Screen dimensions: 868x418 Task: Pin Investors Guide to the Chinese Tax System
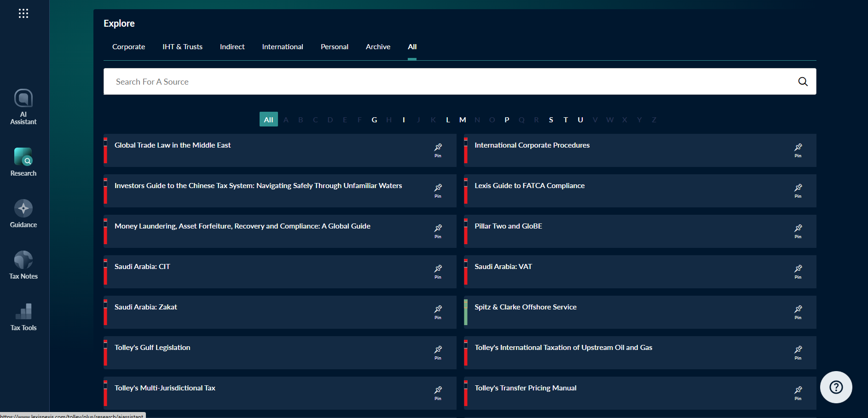[438, 191]
